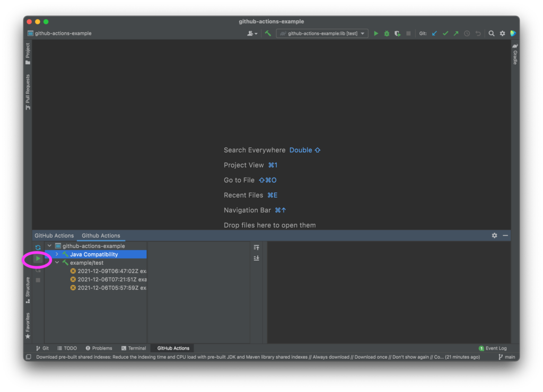Screen dimensions: 543x392
Task: Click the Git commit checkmark icon
Action: [445, 33]
